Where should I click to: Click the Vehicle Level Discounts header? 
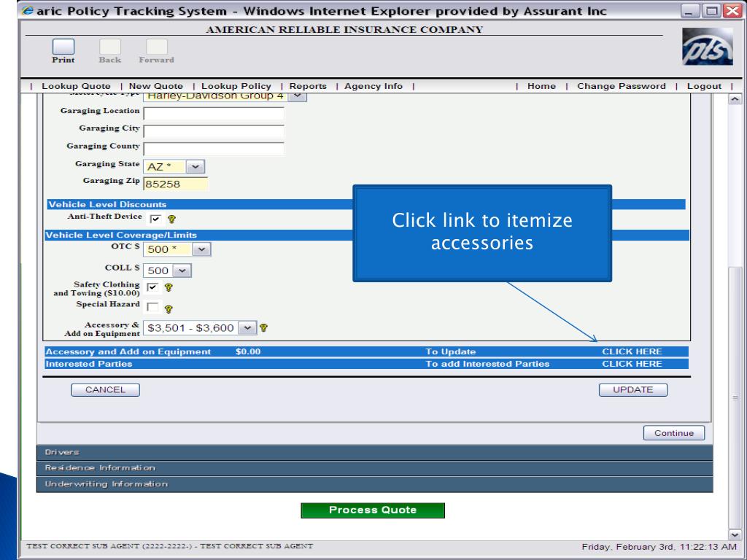108,204
